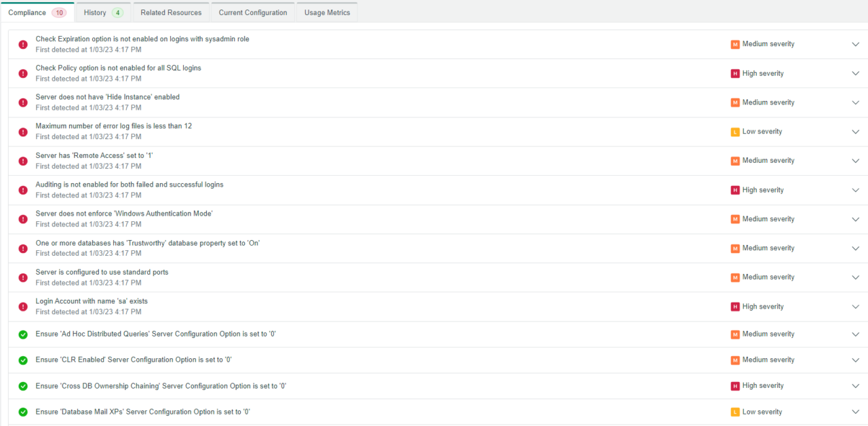Click the green checkmark beside Database Mail XPs row
This screenshot has height=426, width=868.
[22, 412]
